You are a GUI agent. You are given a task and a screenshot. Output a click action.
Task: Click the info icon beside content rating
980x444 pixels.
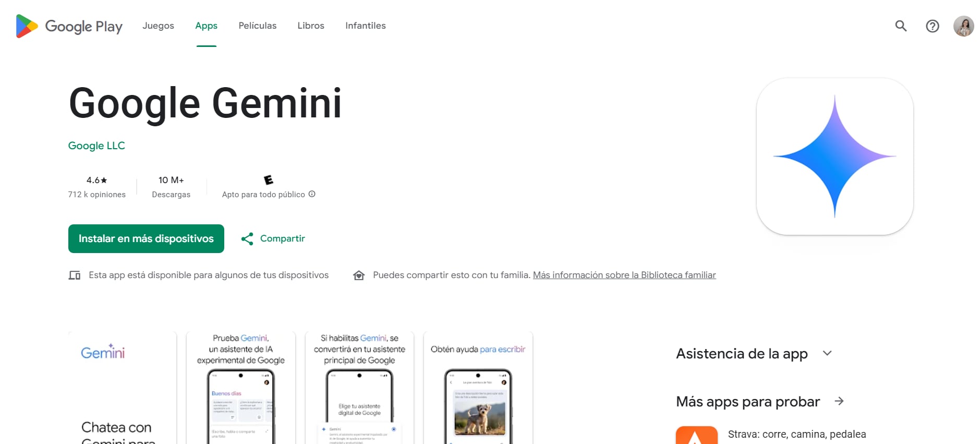point(312,194)
